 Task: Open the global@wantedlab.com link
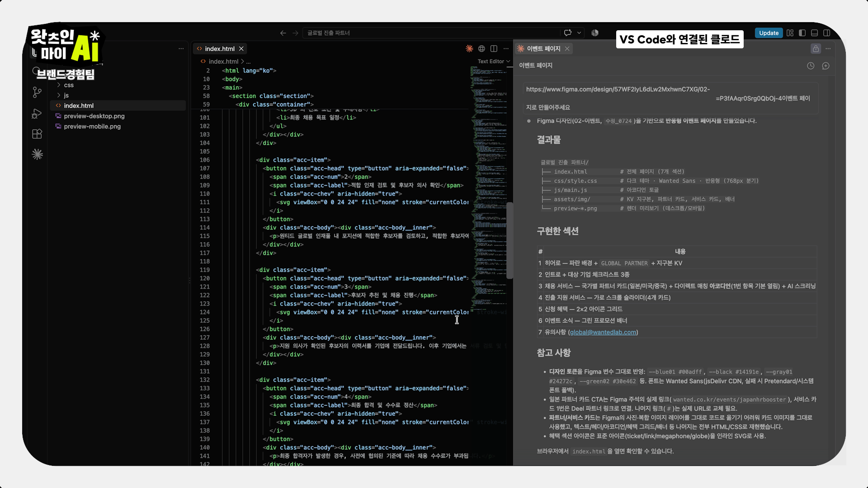pos(603,332)
